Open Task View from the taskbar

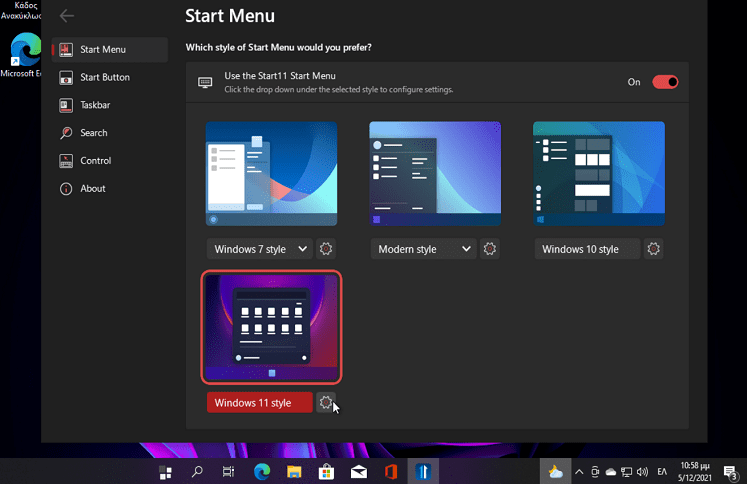pos(229,472)
